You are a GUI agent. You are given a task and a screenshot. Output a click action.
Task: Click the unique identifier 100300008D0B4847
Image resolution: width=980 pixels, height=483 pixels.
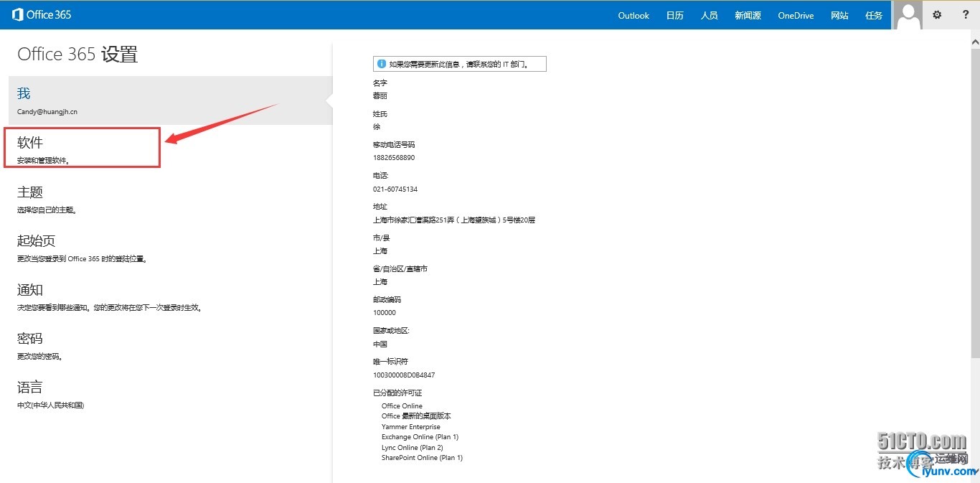click(404, 375)
